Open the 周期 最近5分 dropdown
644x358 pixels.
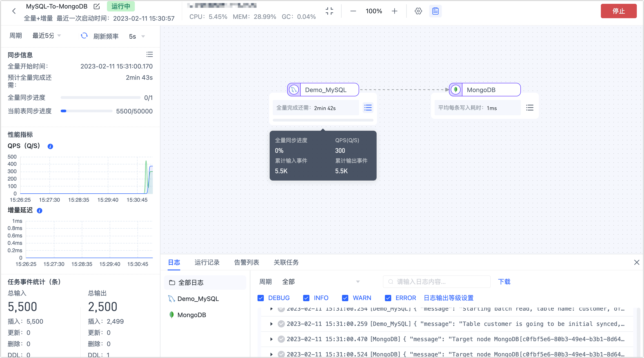47,36
